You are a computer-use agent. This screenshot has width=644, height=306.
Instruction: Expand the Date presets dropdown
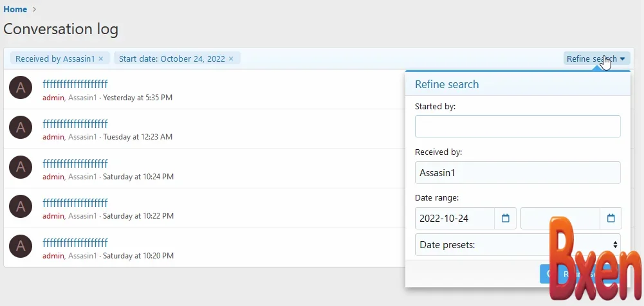click(517, 244)
